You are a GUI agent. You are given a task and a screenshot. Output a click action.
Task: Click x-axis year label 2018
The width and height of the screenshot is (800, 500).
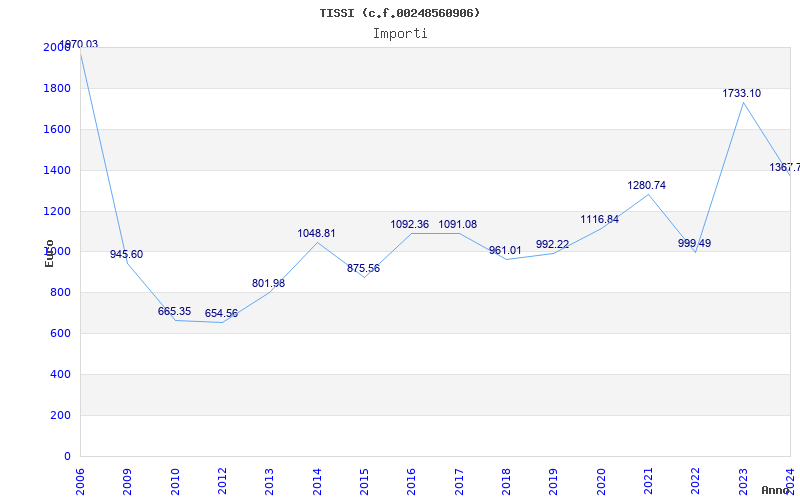pyautogui.click(x=506, y=482)
